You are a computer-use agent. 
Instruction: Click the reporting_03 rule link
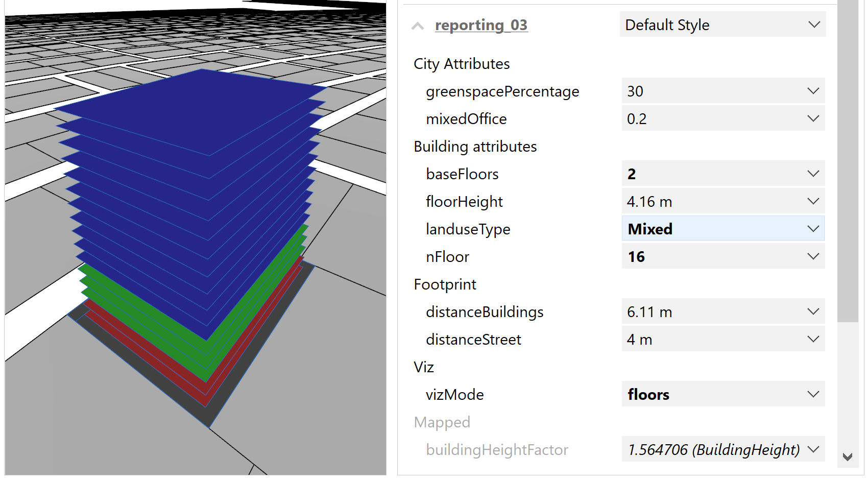tap(481, 25)
